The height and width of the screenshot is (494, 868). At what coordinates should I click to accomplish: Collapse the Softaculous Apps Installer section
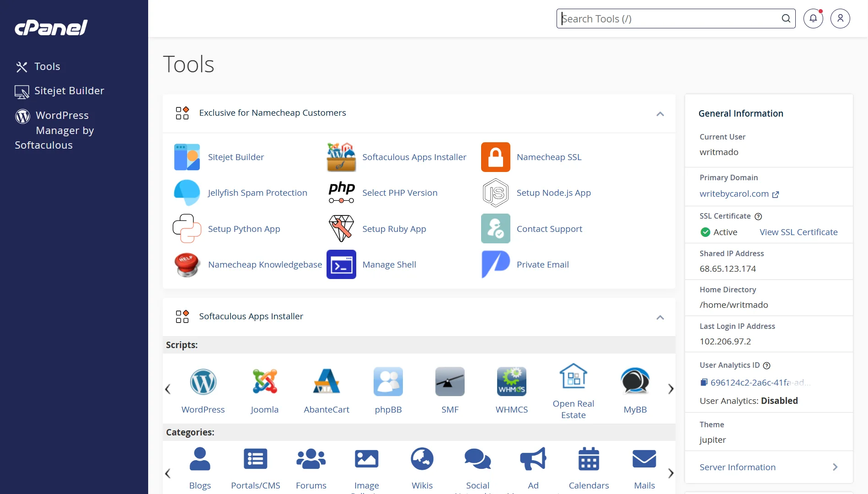tap(660, 317)
